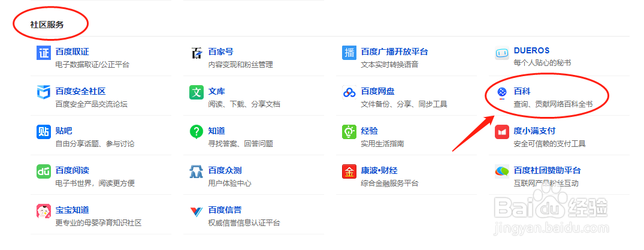Select the DUEROS robot icon

tap(502, 53)
